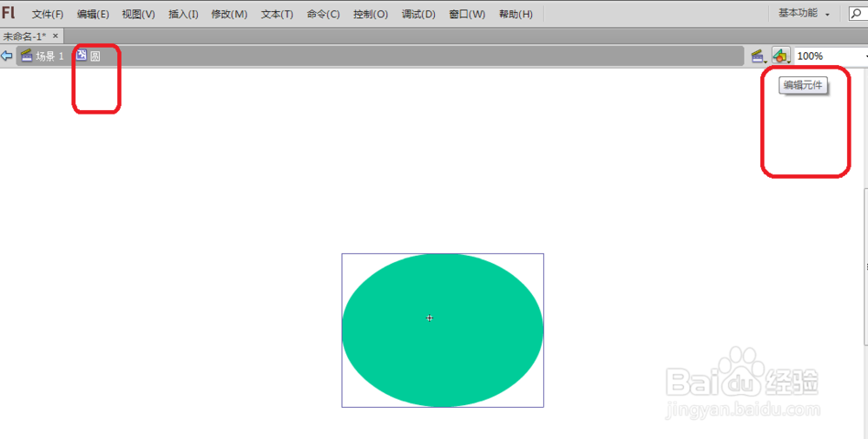
Task: Click the 100% zoom level box
Action: click(x=829, y=56)
